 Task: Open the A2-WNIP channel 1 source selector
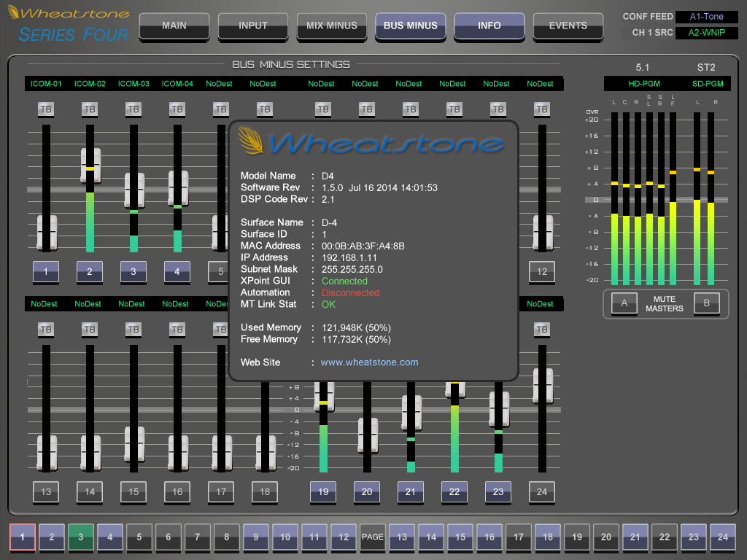coord(706,33)
